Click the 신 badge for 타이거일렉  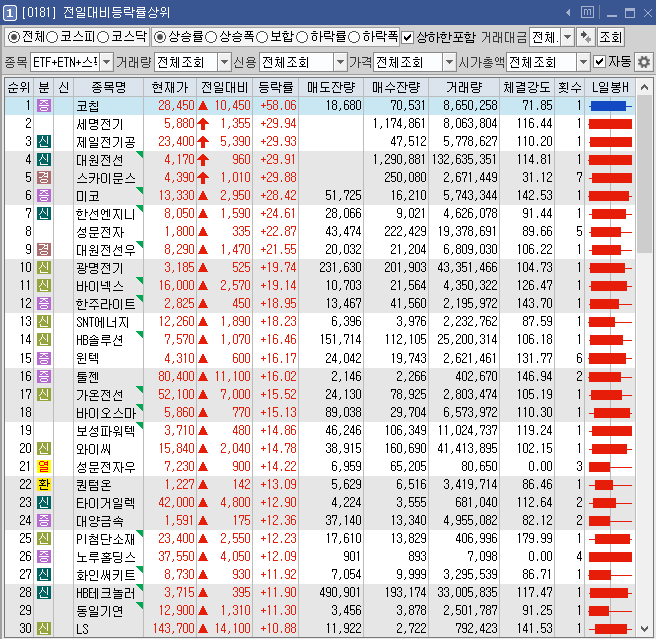tap(44, 502)
